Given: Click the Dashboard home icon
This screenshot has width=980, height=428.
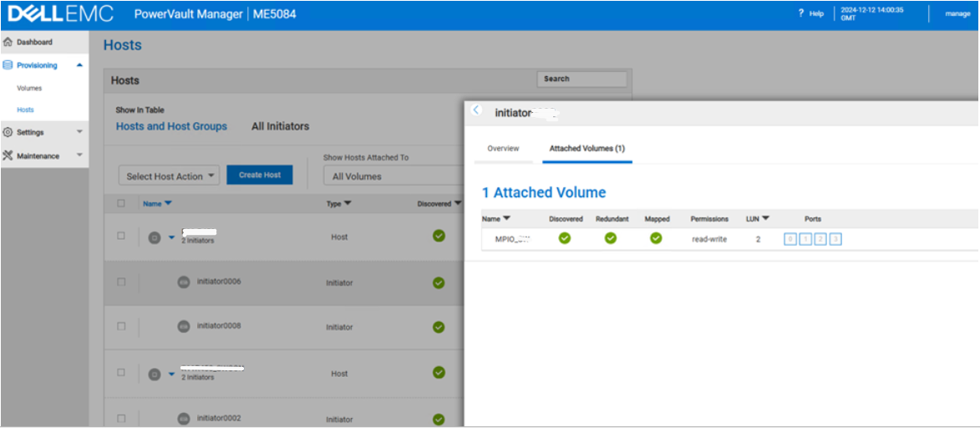Looking at the screenshot, I should click(x=8, y=42).
